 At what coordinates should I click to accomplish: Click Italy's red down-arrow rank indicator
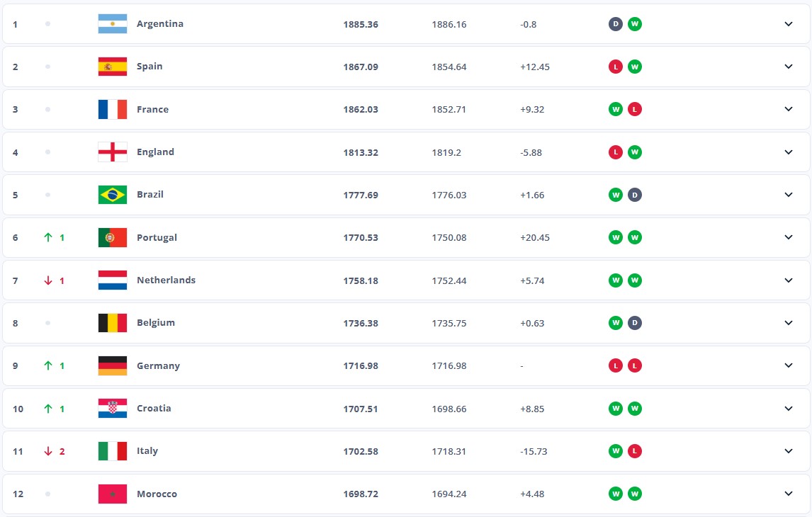tap(48, 451)
